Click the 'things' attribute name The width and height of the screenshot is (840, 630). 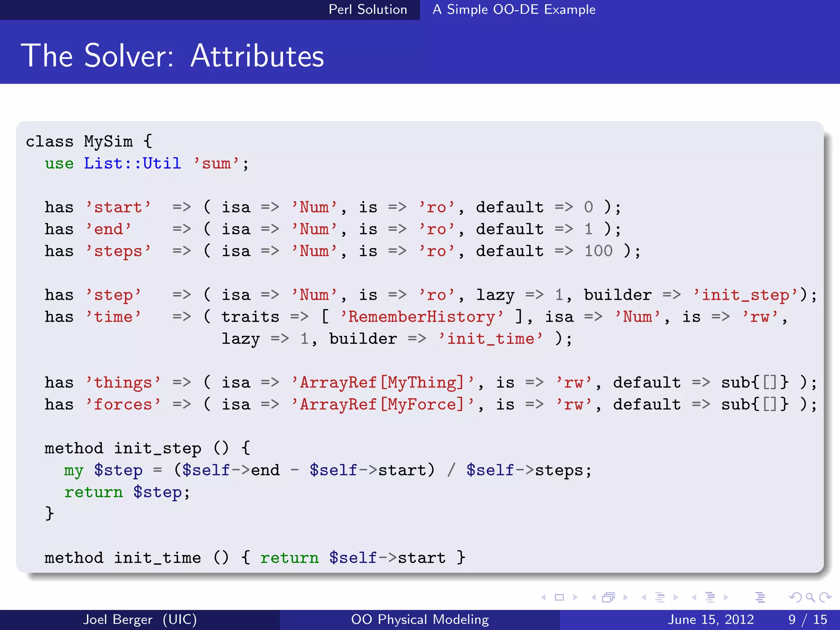123,383
